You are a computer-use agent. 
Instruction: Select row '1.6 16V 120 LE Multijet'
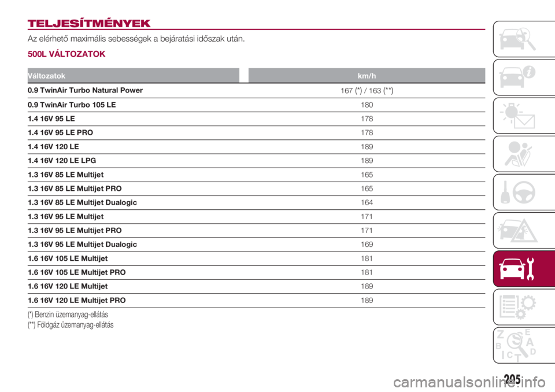(256, 286)
